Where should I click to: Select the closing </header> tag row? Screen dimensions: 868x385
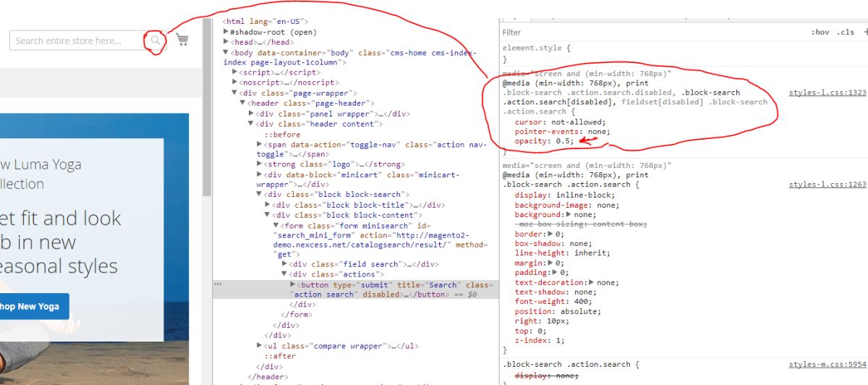(266, 376)
